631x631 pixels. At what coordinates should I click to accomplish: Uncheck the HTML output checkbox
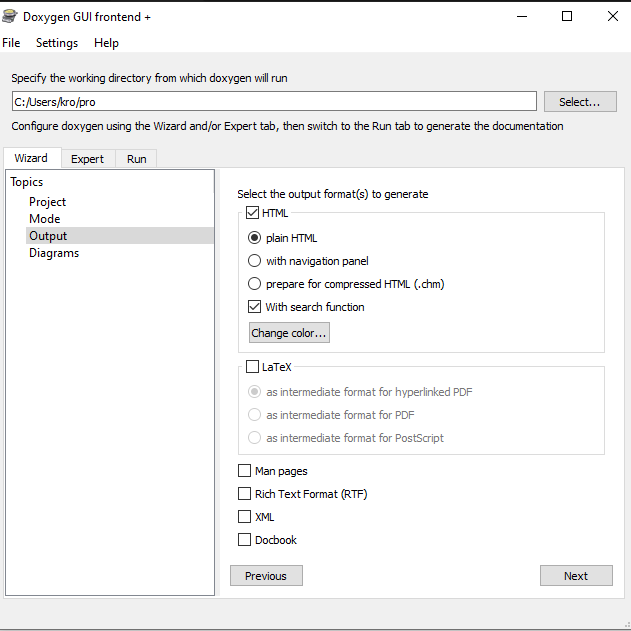click(252, 213)
